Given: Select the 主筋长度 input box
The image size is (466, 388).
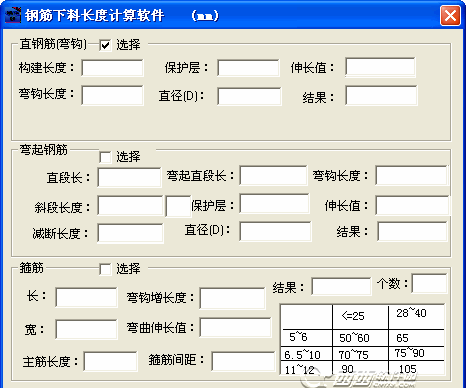Looking at the screenshot, I should click(110, 361).
